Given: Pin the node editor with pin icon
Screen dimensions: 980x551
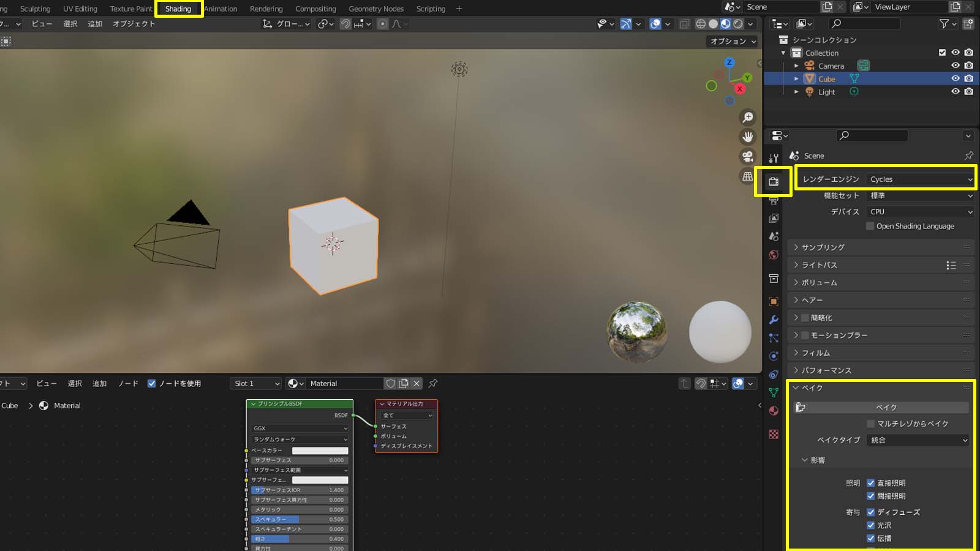Looking at the screenshot, I should tap(433, 383).
